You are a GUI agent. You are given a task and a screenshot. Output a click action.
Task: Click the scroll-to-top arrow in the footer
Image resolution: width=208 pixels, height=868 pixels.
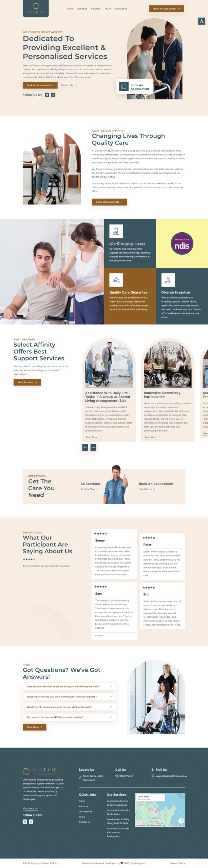203,862
